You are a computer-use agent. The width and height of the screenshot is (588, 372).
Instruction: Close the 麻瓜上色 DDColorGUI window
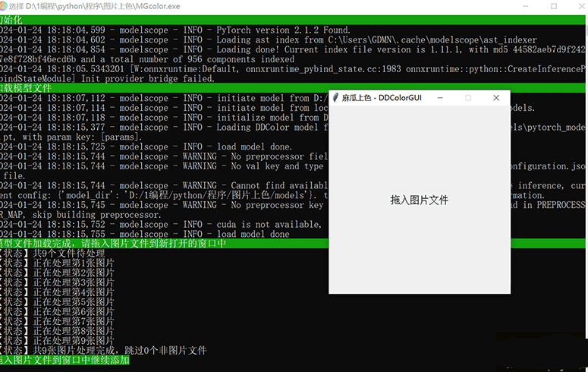496,98
